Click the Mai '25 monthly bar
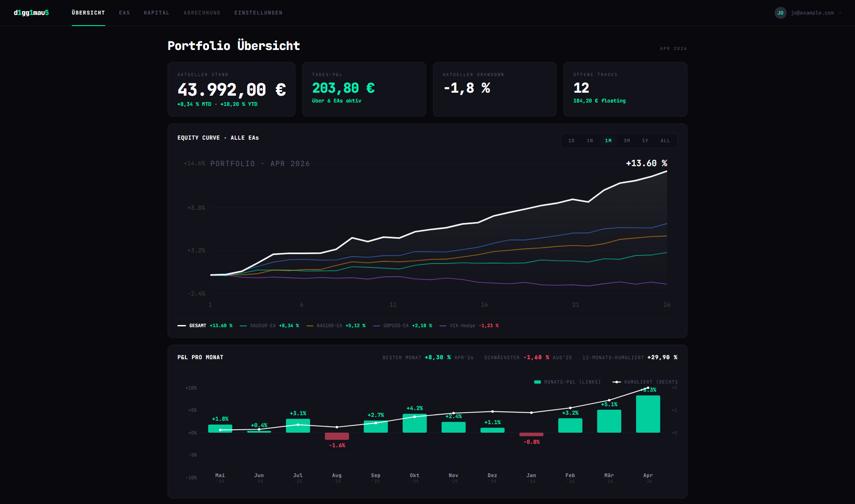The width and height of the screenshot is (855, 504). coord(220,428)
